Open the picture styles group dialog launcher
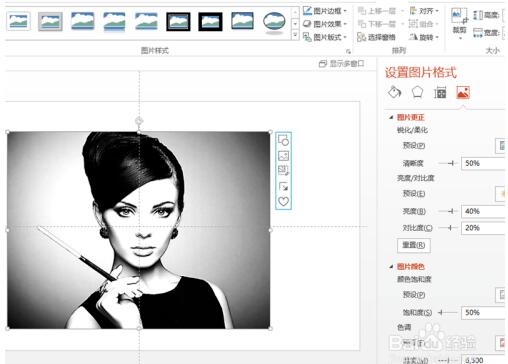This screenshot has height=364, width=508. tap(348, 51)
